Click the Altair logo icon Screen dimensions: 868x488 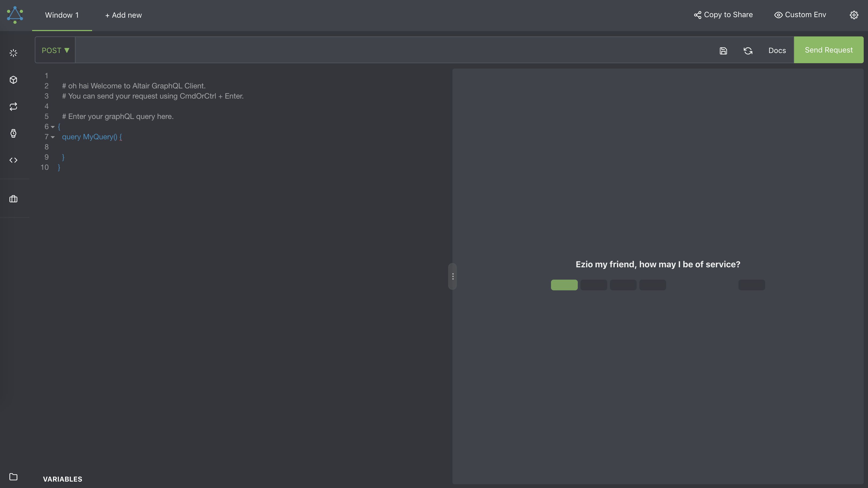click(x=15, y=15)
